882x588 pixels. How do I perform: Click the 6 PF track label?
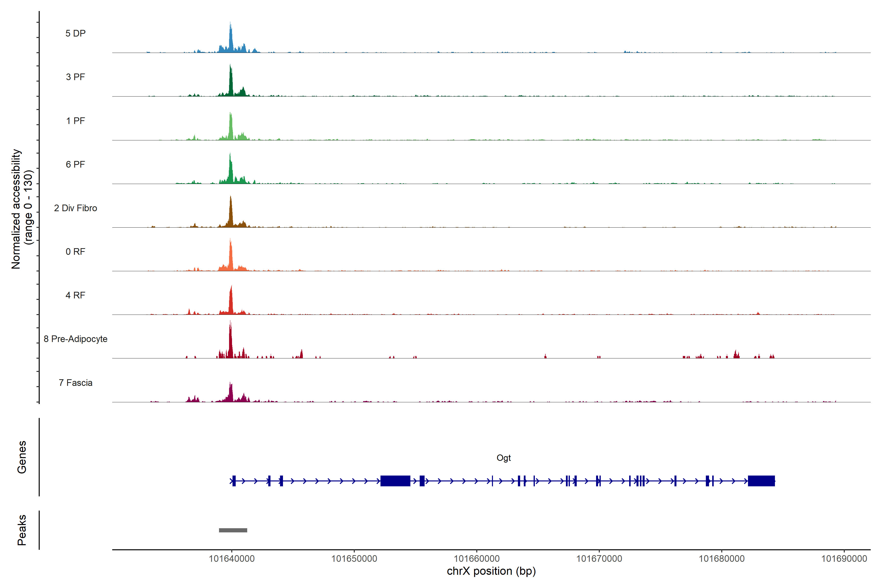pyautogui.click(x=75, y=164)
